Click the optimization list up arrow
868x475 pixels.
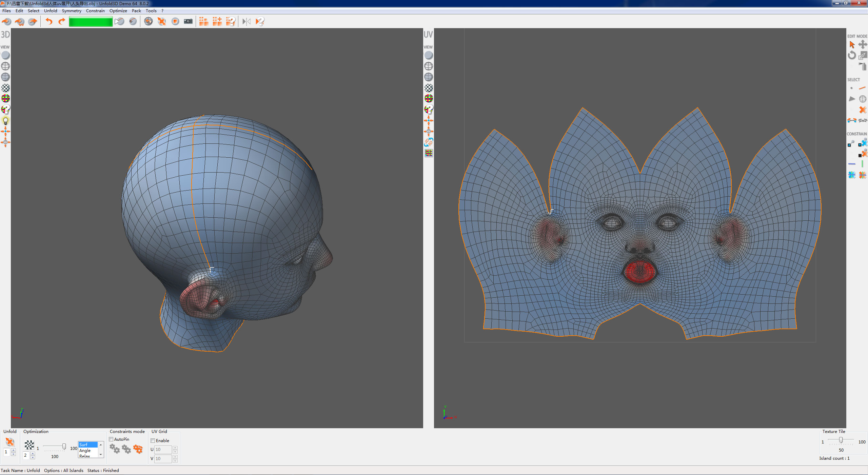(x=101, y=444)
